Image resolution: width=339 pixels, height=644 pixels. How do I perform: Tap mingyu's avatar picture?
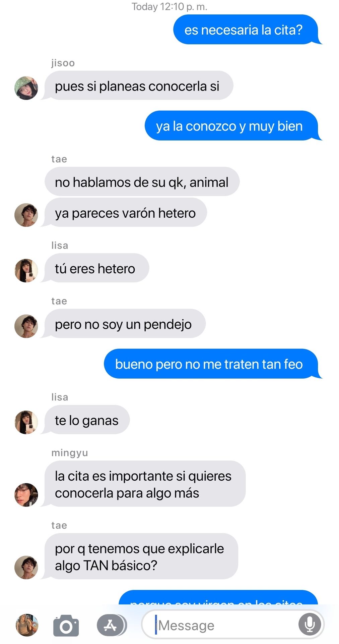26,495
